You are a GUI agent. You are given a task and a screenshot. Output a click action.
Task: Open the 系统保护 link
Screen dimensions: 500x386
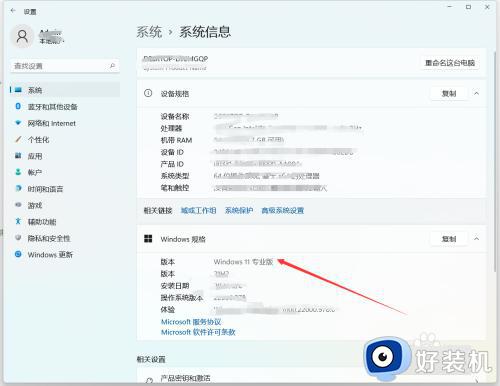point(239,210)
